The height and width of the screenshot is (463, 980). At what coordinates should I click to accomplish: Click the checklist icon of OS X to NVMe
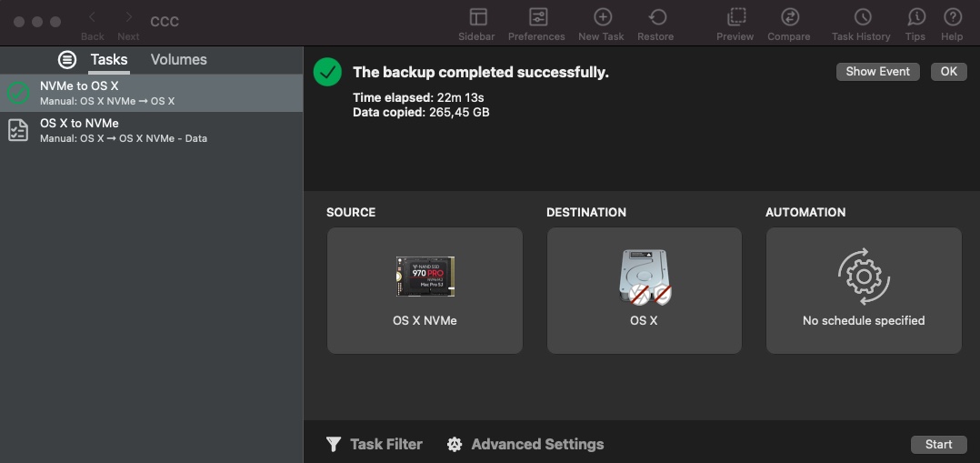pos(18,130)
